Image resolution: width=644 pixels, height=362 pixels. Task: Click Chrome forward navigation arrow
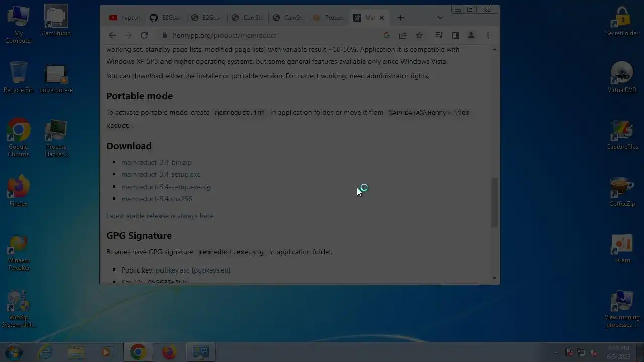click(x=128, y=35)
